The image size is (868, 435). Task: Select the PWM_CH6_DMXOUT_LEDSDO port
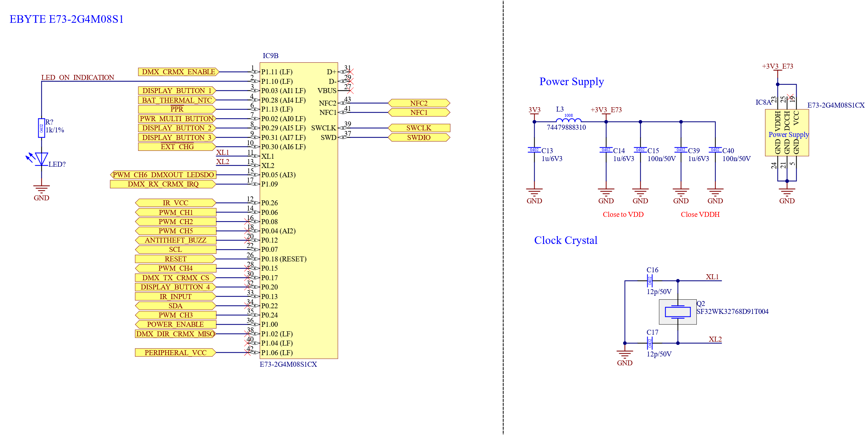(163, 175)
